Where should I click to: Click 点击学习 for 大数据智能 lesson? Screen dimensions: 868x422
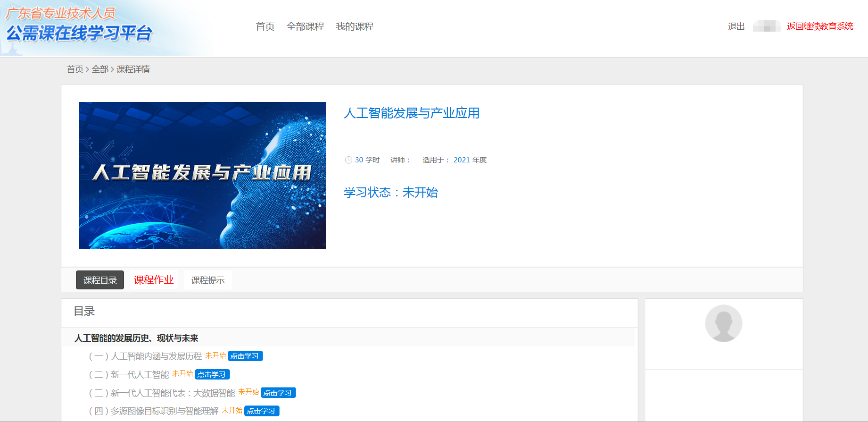(278, 393)
